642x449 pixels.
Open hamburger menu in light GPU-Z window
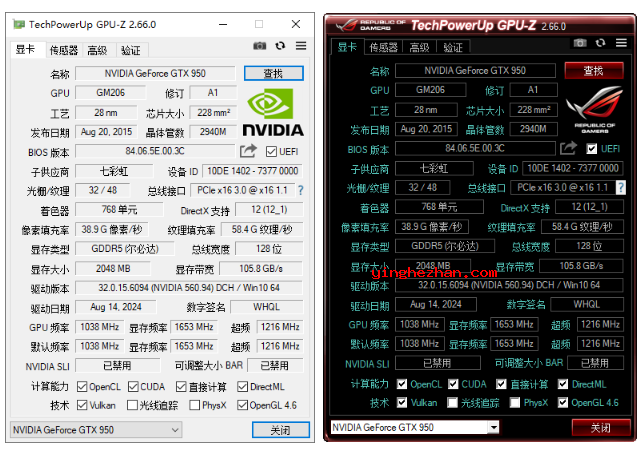click(x=301, y=45)
